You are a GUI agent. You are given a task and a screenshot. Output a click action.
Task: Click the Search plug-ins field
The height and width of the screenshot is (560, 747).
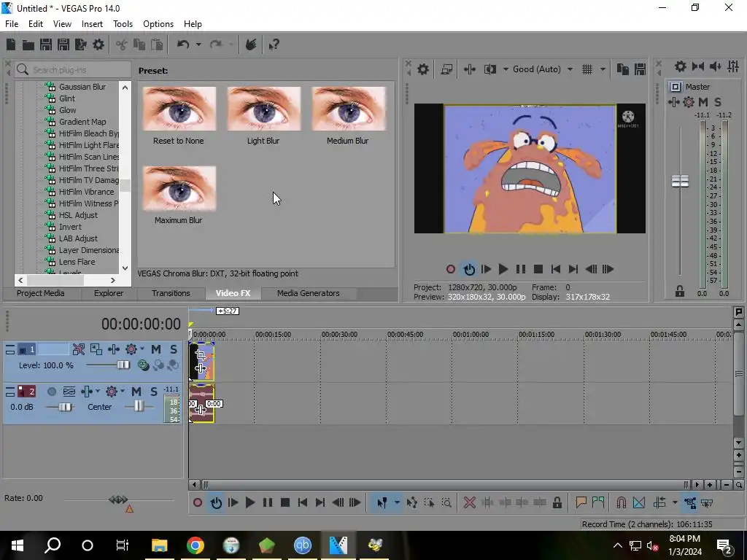(x=72, y=69)
